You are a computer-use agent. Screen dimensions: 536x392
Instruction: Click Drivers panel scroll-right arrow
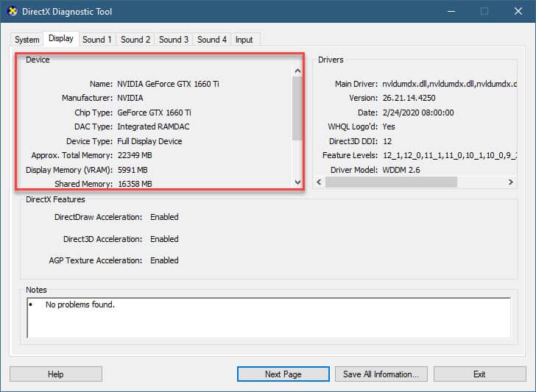tap(511, 182)
